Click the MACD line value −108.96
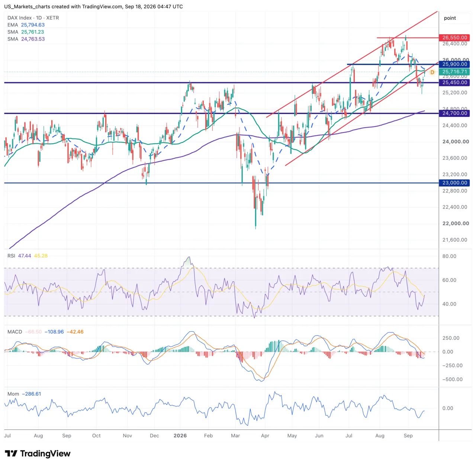 (54, 332)
